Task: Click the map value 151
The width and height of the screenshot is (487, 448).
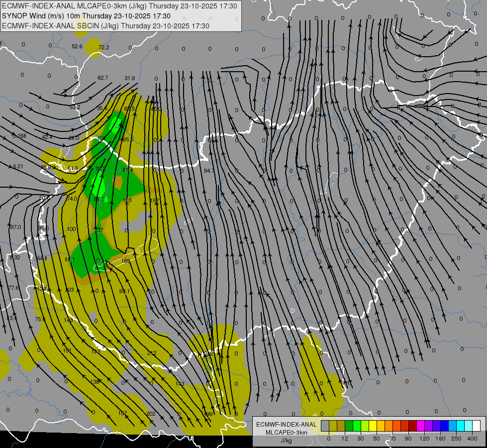Action: pos(67,350)
